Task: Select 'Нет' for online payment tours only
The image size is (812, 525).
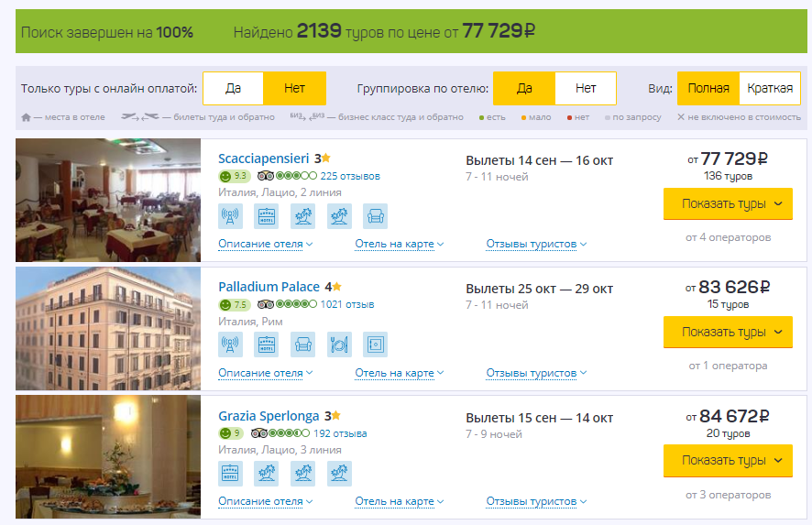Action: click(295, 89)
